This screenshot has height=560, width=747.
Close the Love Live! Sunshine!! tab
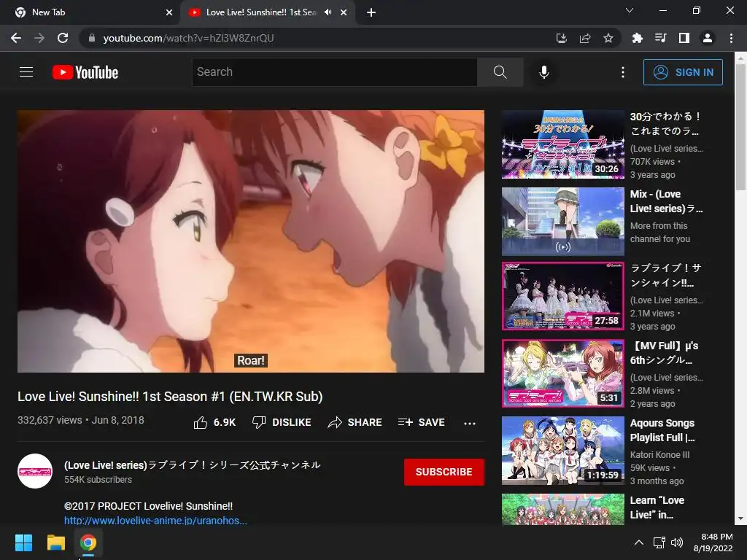click(x=344, y=12)
